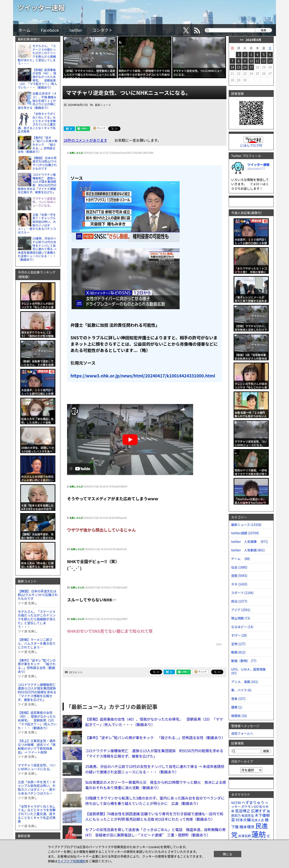The width and height of the screenshot is (289, 868).
Task: Click the NHK news anchor screenshot image
Action: point(126,212)
